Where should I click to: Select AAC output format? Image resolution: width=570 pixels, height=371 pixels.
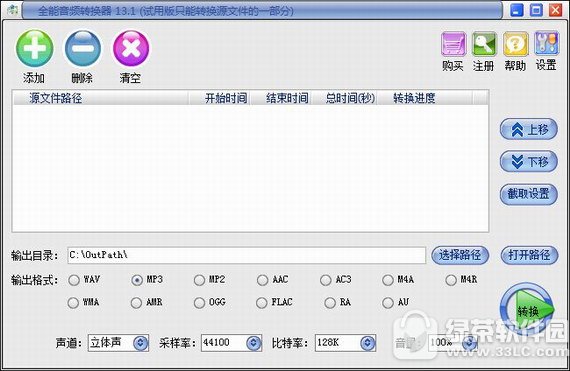(262, 280)
